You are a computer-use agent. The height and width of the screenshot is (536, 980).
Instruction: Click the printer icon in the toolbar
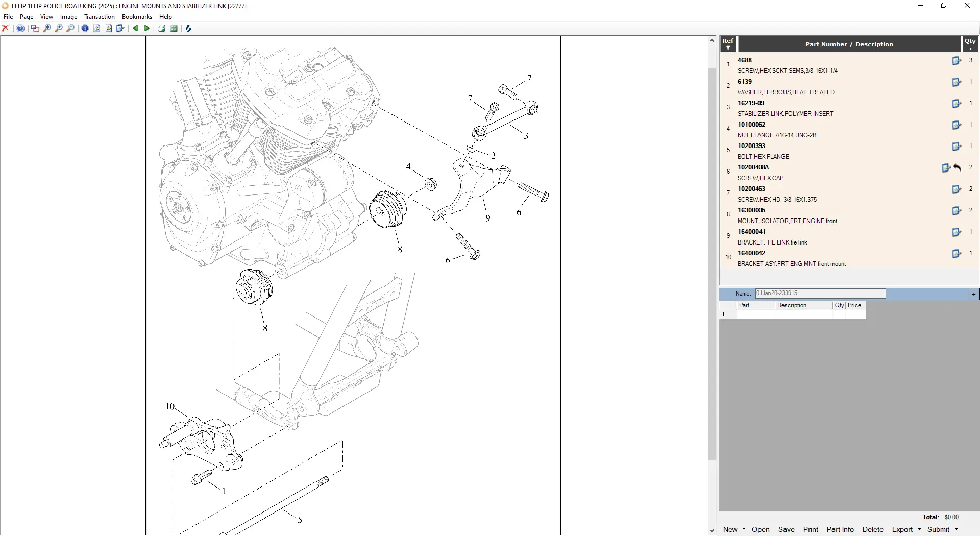click(162, 29)
